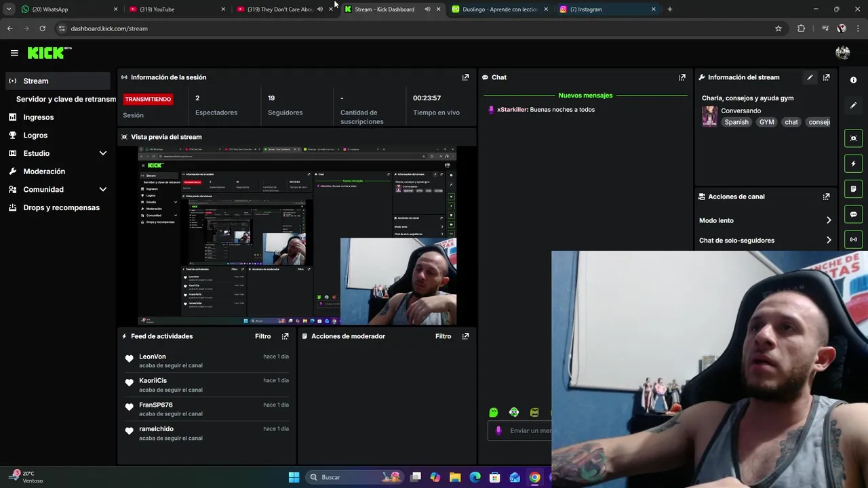This screenshot has height=488, width=868.
Task: Toggle the lightning bolt widget icon in right sidebar
Action: pyautogui.click(x=853, y=163)
